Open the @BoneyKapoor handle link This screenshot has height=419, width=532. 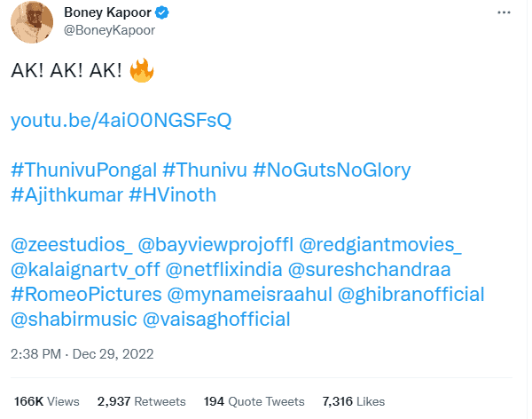pyautogui.click(x=110, y=31)
